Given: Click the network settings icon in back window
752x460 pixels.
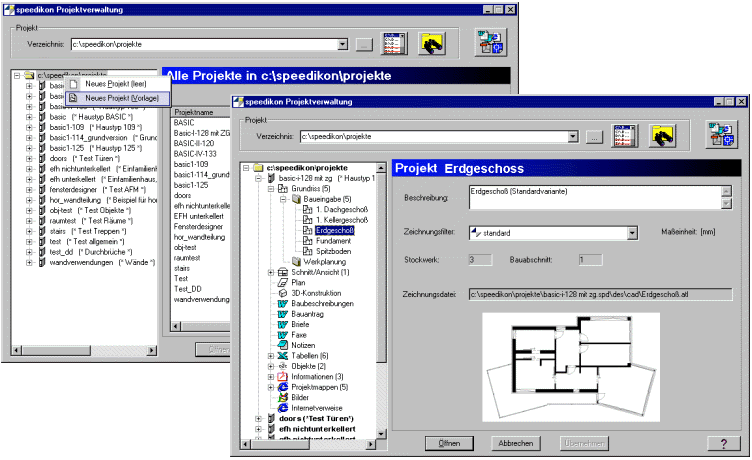Looking at the screenshot, I should (x=490, y=43).
